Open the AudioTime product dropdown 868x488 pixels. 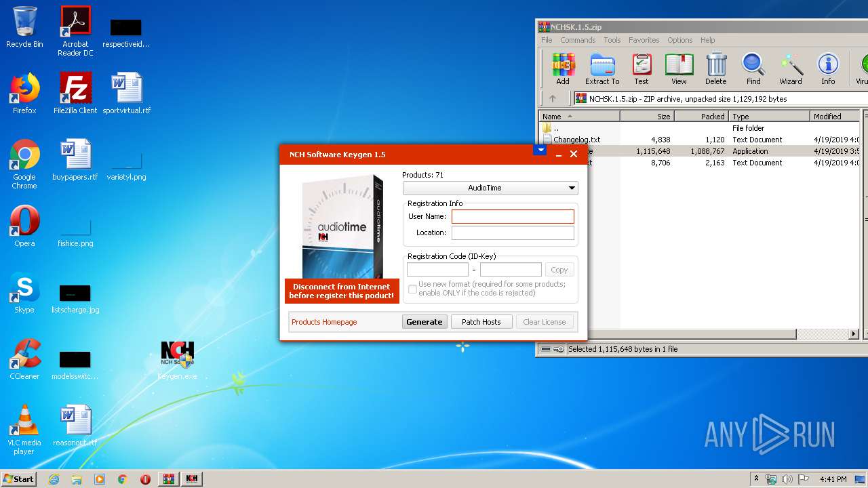coord(490,188)
